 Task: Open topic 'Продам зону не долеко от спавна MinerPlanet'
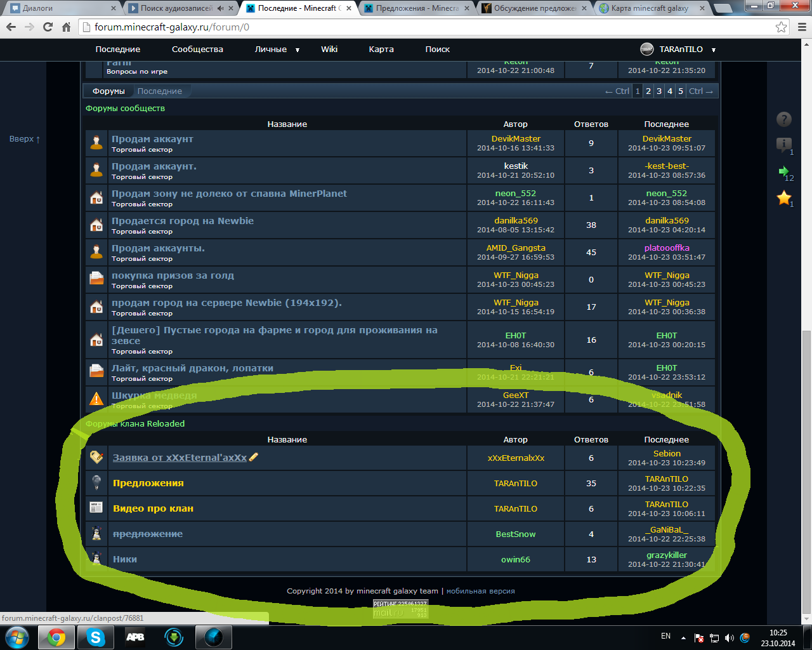coord(229,194)
